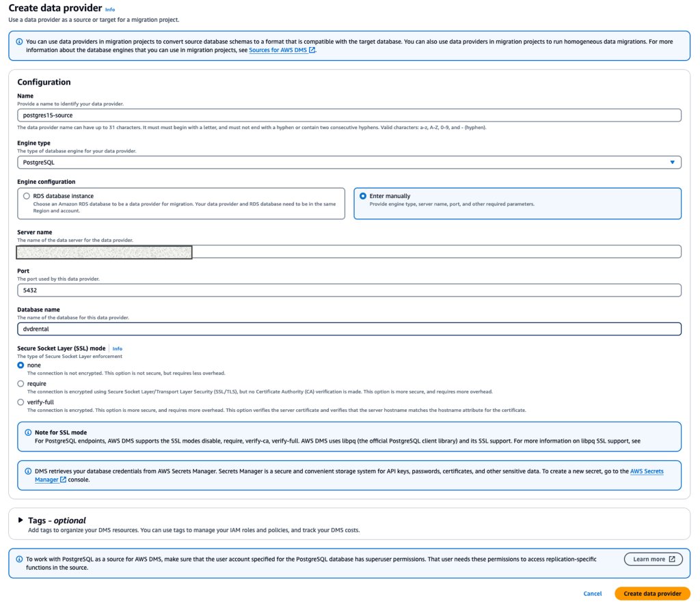Click the external link icon after AWS Secrets Manager
Screen dimensions: 700x610
(x=63, y=480)
